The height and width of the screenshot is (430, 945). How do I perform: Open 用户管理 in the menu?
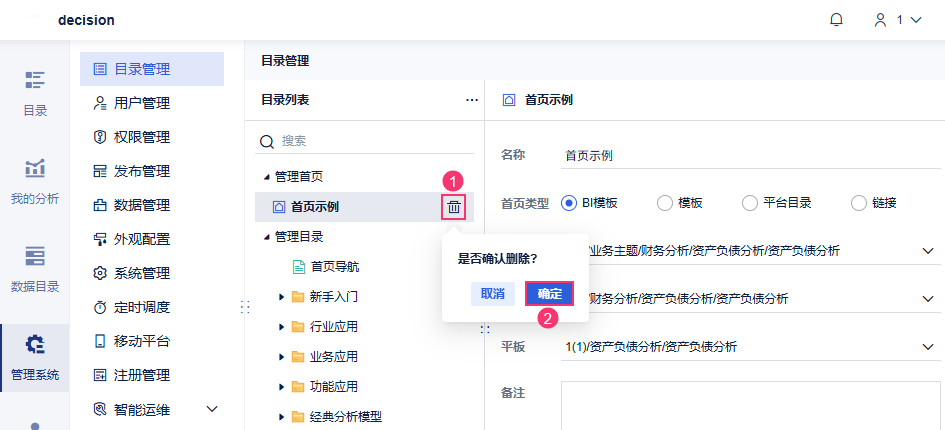click(142, 103)
